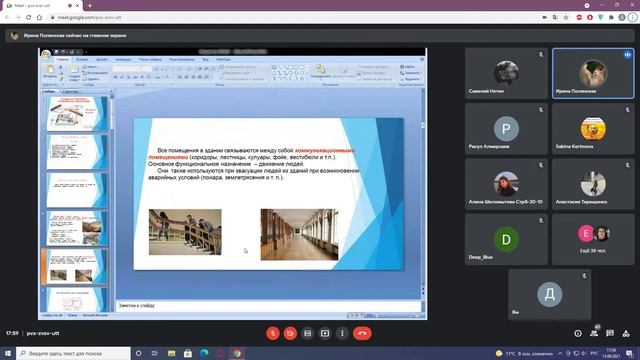640x360 pixels.
Task: Open the Activities icon
Action: 626,333
